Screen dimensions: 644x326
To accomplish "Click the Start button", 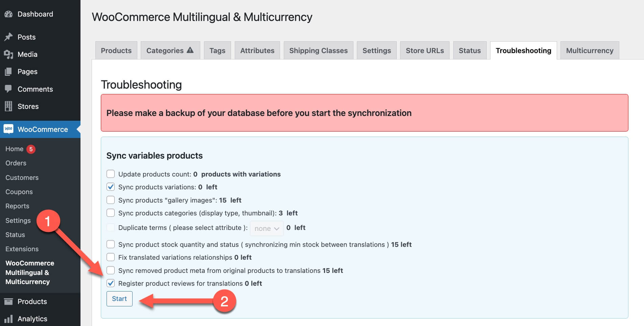I will point(119,299).
